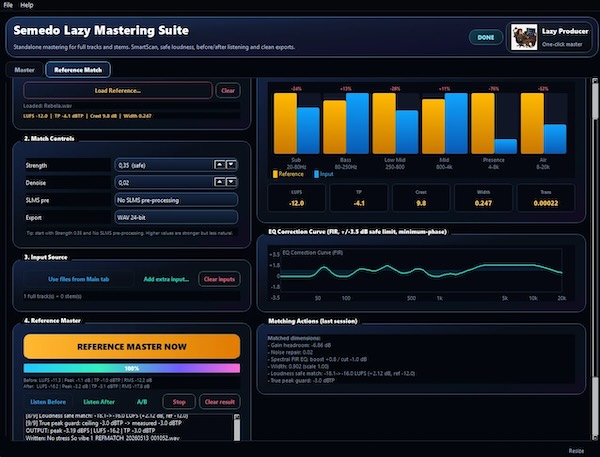This screenshot has height=457, width=600.
Task: Click the Sub band orange reference bar
Action: click(285, 123)
